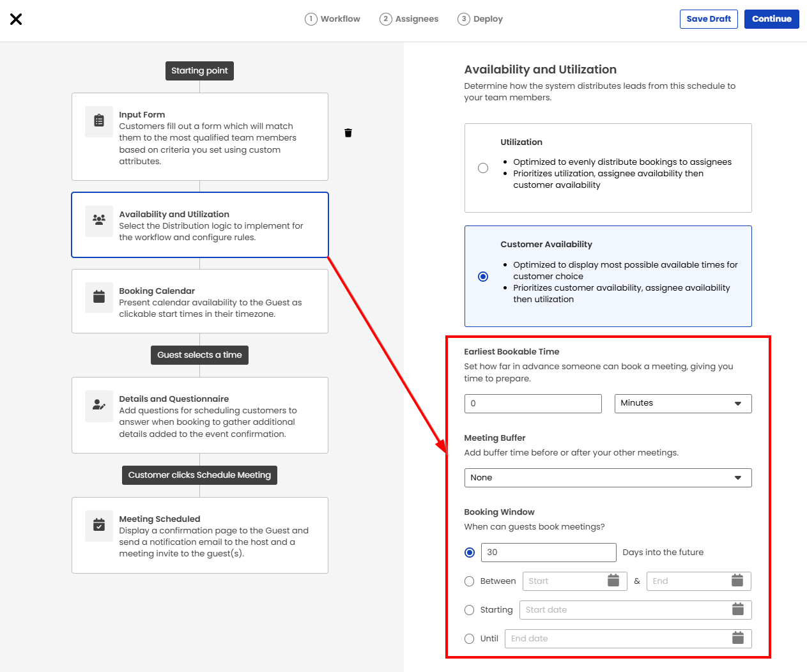Select the Starting booking window option
This screenshot has height=672, width=807.
pyautogui.click(x=470, y=610)
